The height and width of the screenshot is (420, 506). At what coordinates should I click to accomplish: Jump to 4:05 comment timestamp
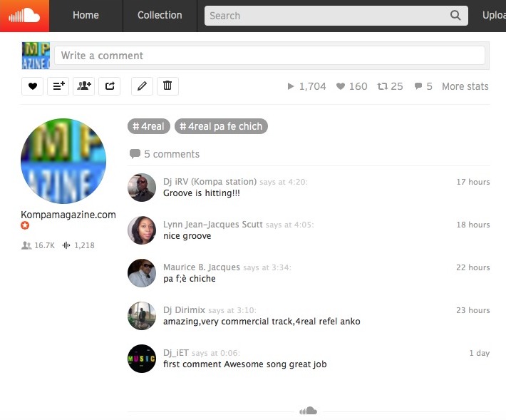tap(304, 225)
